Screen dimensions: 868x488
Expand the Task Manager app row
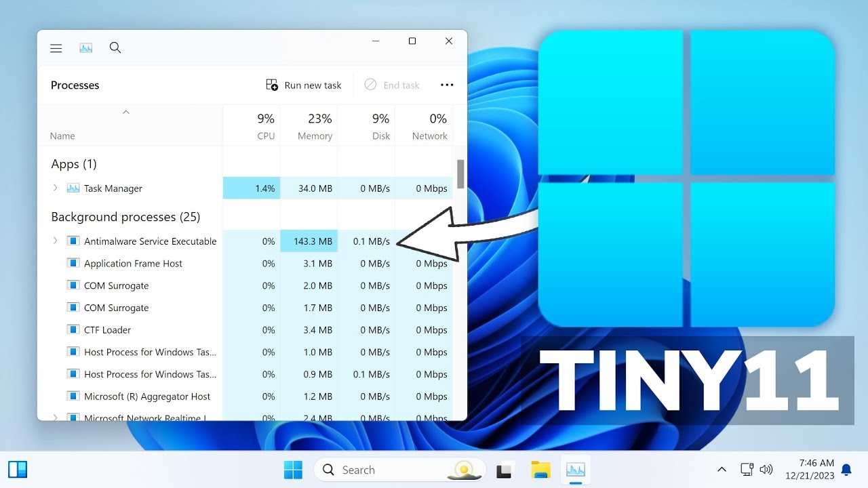(x=55, y=188)
